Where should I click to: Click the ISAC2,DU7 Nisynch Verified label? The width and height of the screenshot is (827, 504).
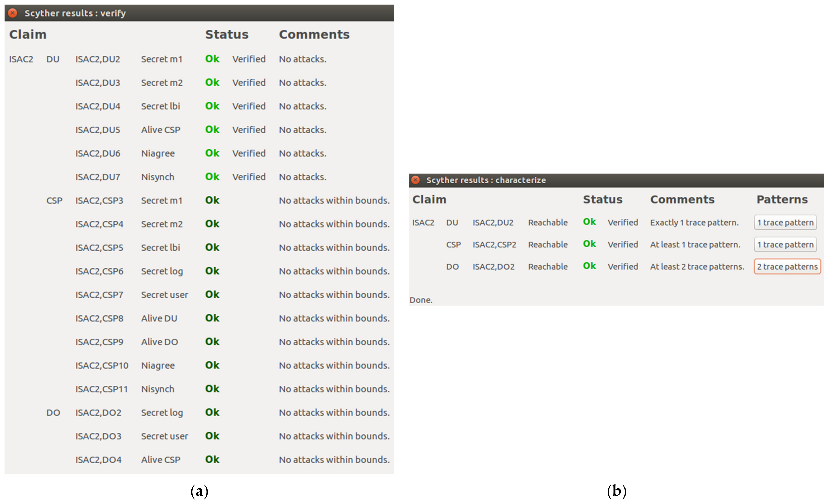[249, 177]
